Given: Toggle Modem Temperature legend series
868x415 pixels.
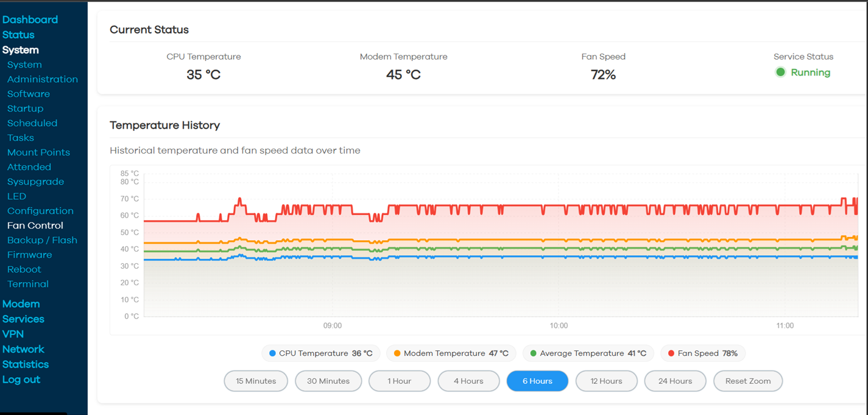Looking at the screenshot, I should [x=451, y=353].
